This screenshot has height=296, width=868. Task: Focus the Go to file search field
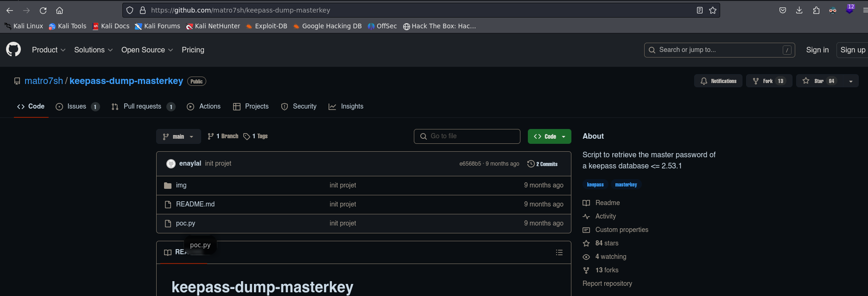[467, 136]
